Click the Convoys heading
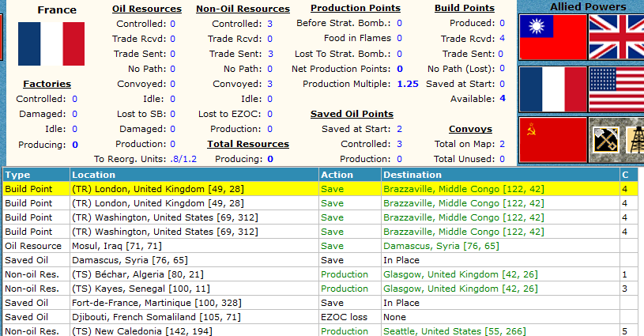 coord(470,129)
